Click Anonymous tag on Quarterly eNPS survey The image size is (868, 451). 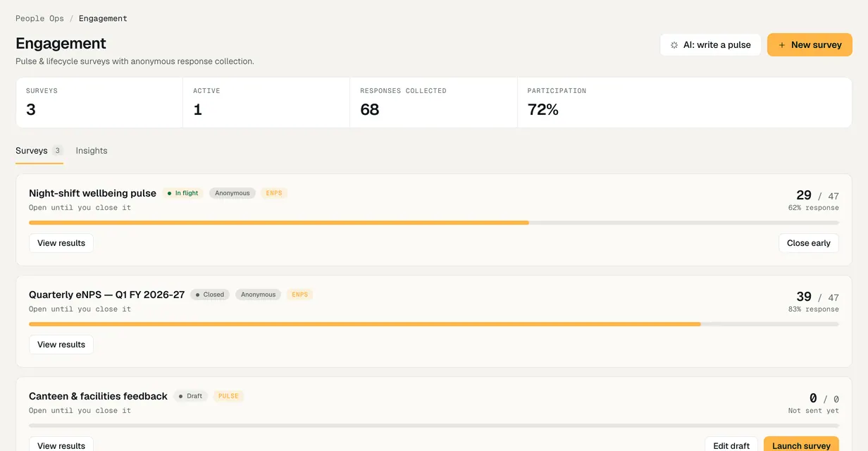[258, 295]
